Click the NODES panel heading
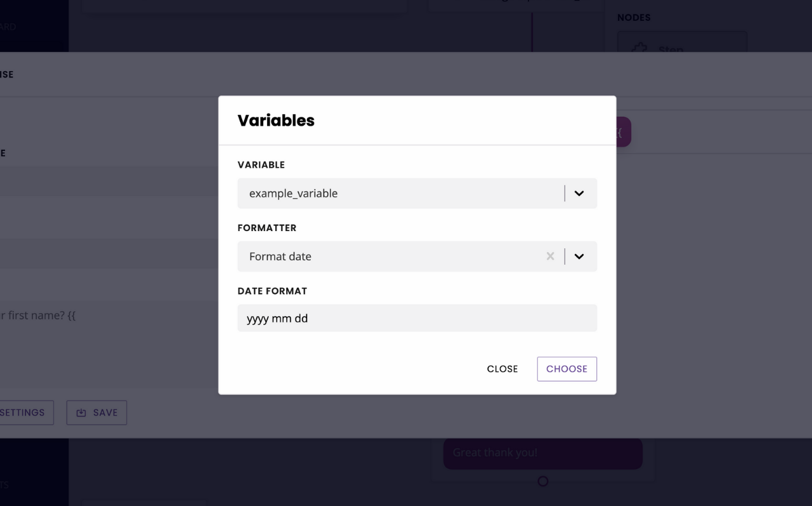Viewport: 812px width, 506px height. (x=634, y=18)
